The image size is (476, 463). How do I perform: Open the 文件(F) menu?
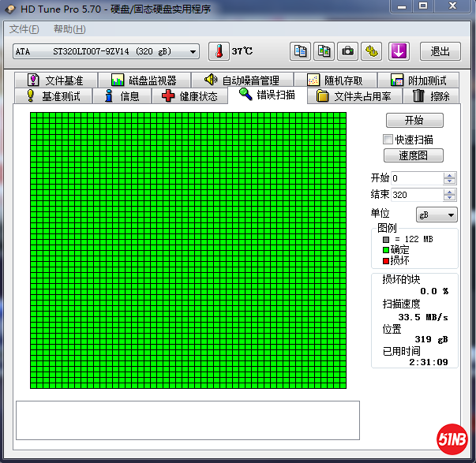24,29
